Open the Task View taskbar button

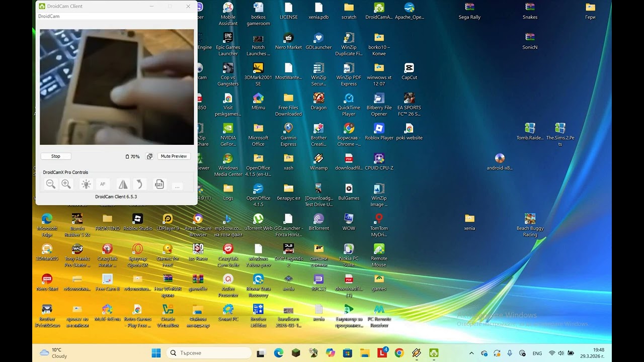point(261,353)
